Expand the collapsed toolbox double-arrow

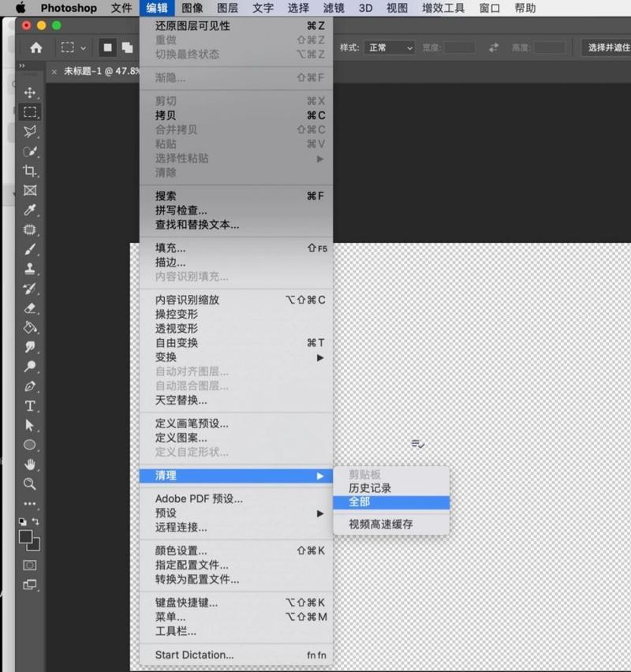click(22, 65)
